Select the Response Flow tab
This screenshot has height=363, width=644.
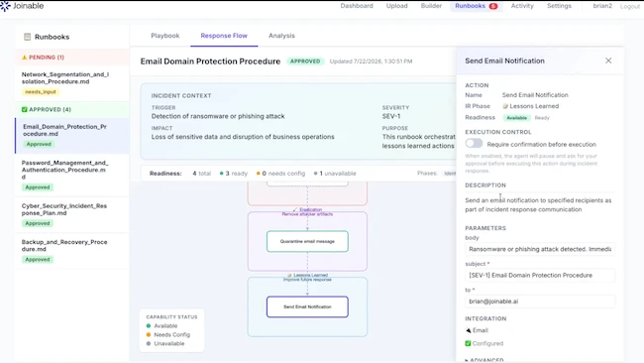[x=224, y=36]
